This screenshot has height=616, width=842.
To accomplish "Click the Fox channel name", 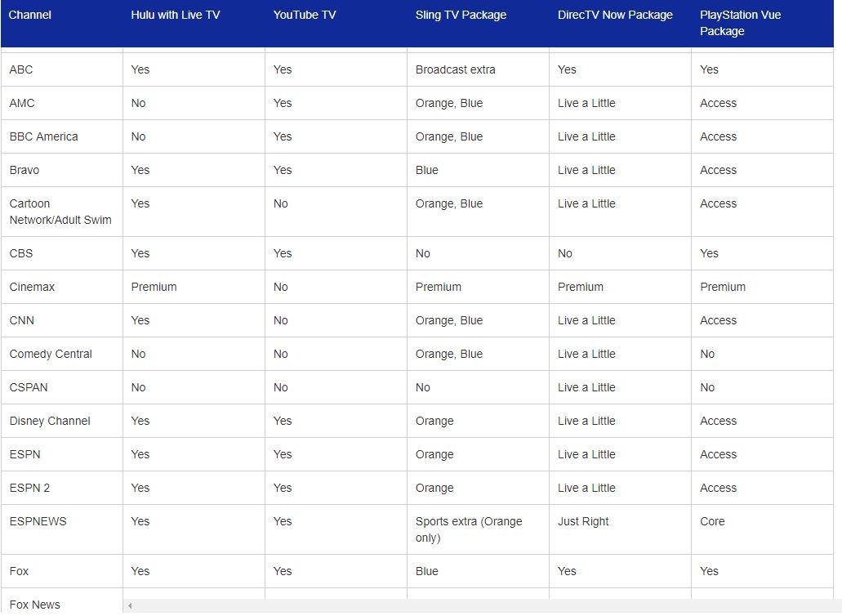I will [19, 571].
